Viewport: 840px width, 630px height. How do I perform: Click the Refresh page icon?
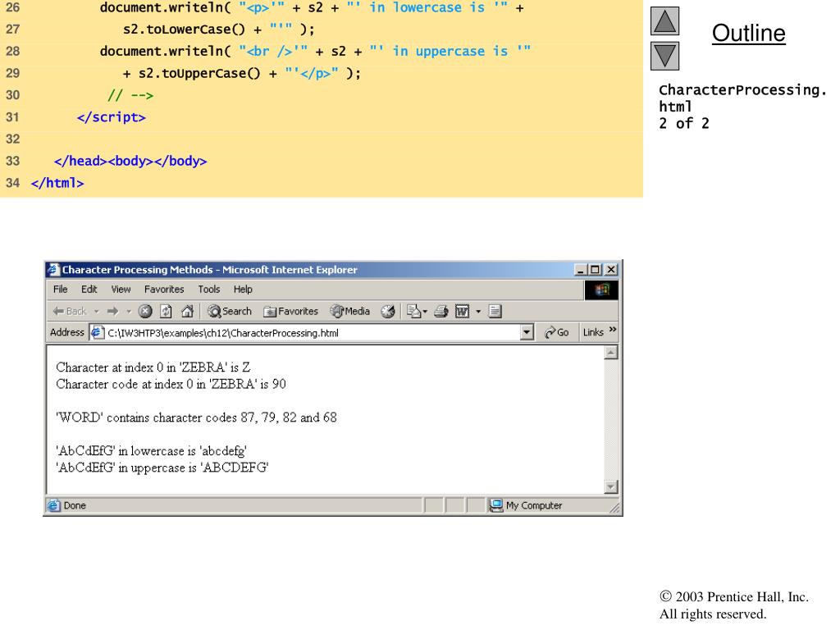click(x=166, y=311)
